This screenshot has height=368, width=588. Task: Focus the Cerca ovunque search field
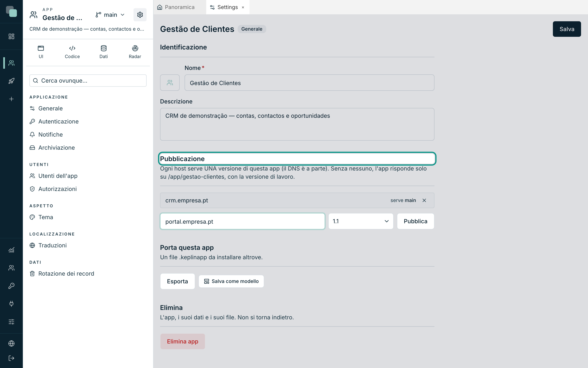point(88,81)
